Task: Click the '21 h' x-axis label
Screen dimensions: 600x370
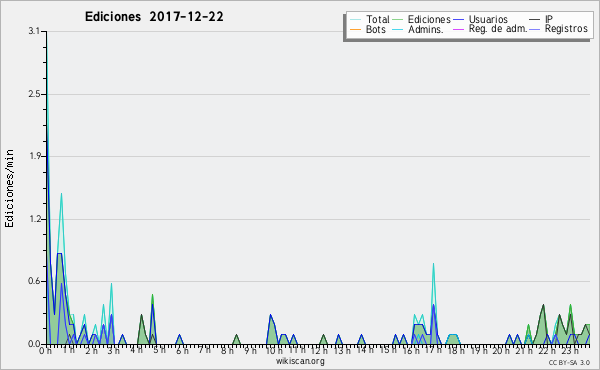Action: click(524, 351)
